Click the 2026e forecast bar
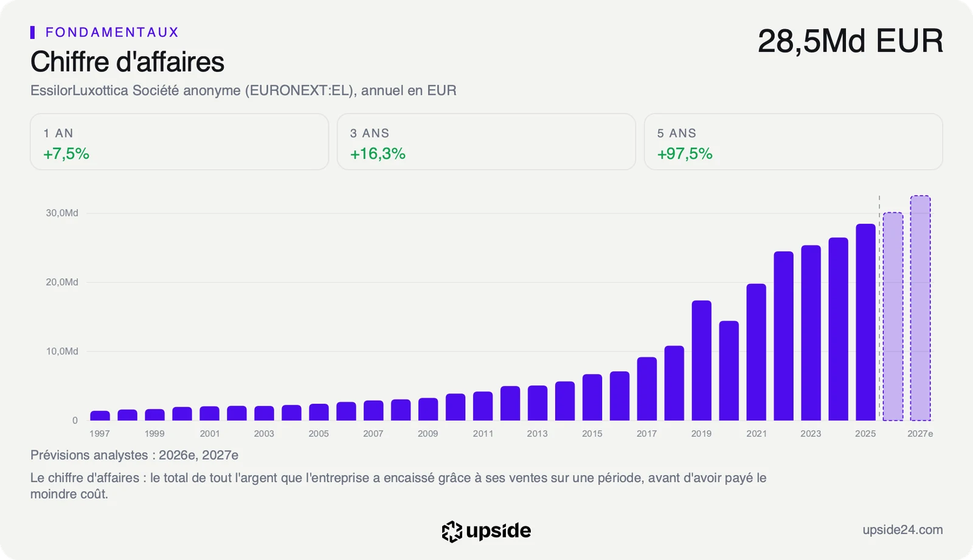The width and height of the screenshot is (973, 560). [893, 316]
